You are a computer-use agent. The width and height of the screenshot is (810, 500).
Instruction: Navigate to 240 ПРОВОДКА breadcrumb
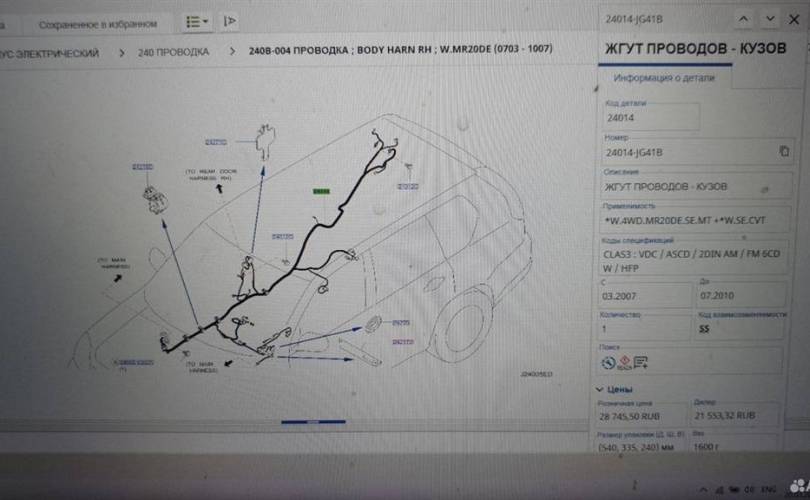[x=175, y=51]
